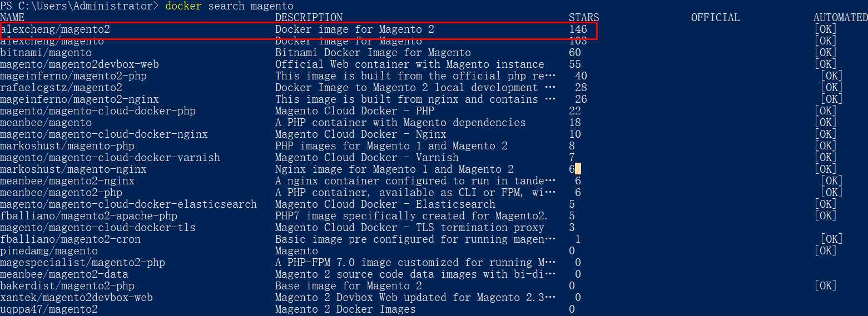The image size is (868, 316).
Task: Click the AUTOMATED column header
Action: pos(840,18)
